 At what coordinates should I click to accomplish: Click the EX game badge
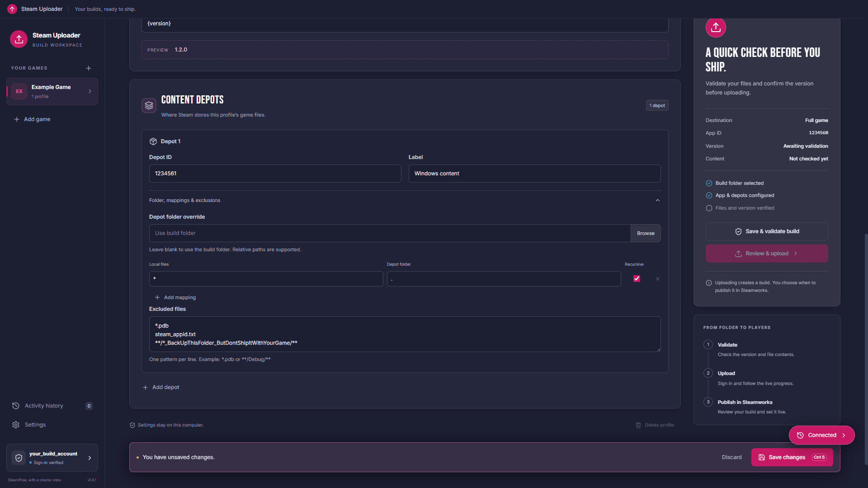point(19,91)
